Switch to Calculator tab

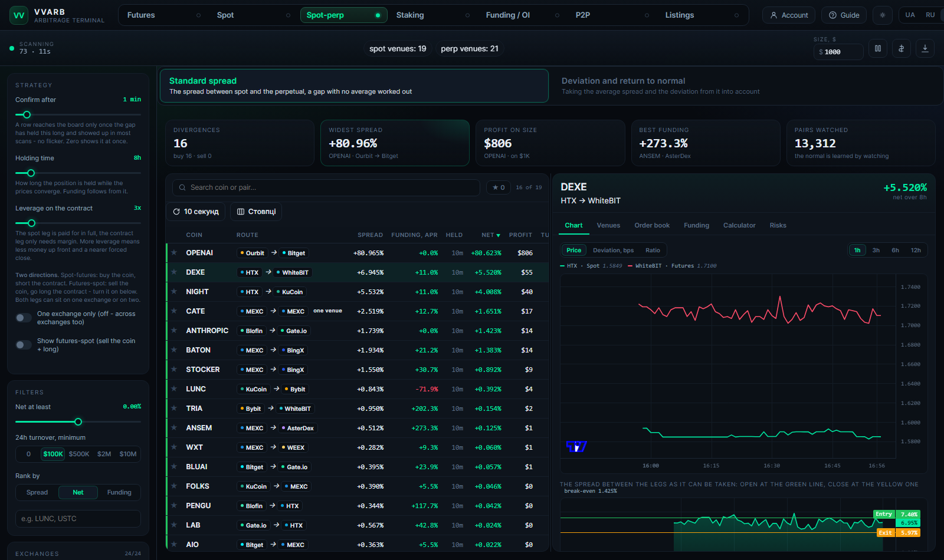739,225
